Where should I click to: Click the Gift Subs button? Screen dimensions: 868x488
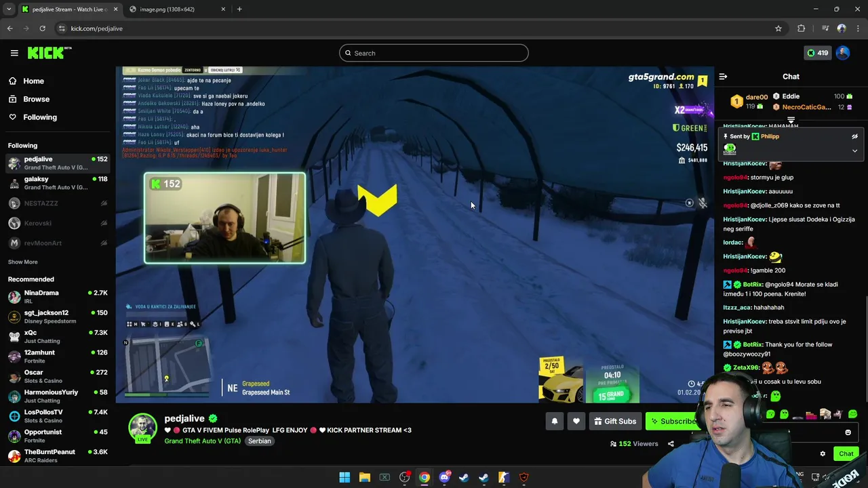click(615, 422)
